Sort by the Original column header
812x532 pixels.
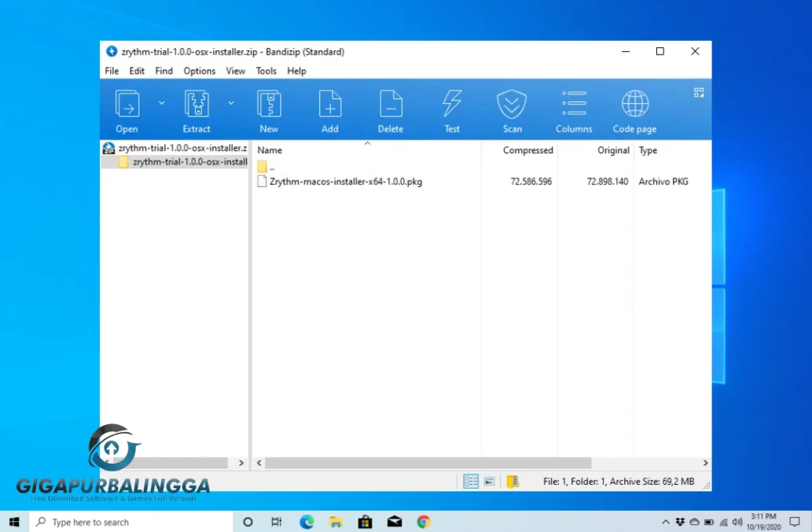point(613,150)
